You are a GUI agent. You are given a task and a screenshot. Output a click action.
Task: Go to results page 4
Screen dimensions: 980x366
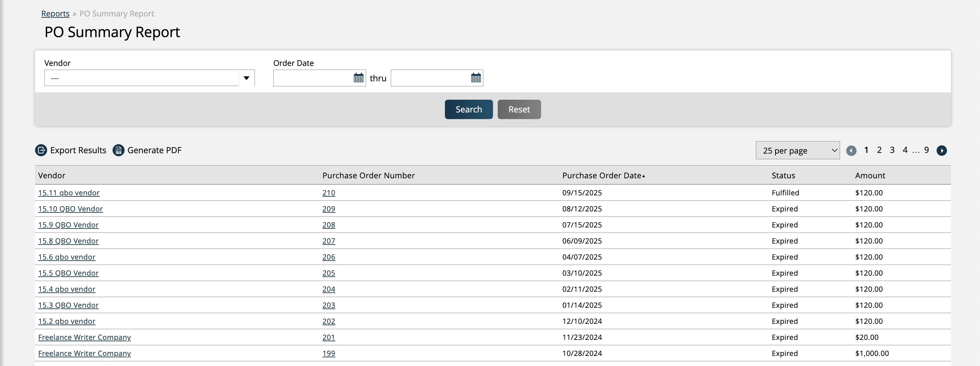click(905, 150)
